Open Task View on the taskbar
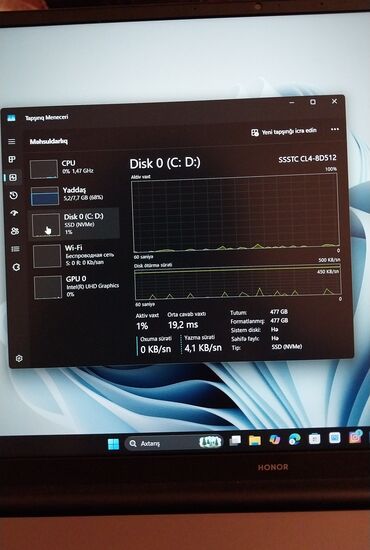The height and width of the screenshot is (550, 370). pyautogui.click(x=235, y=441)
